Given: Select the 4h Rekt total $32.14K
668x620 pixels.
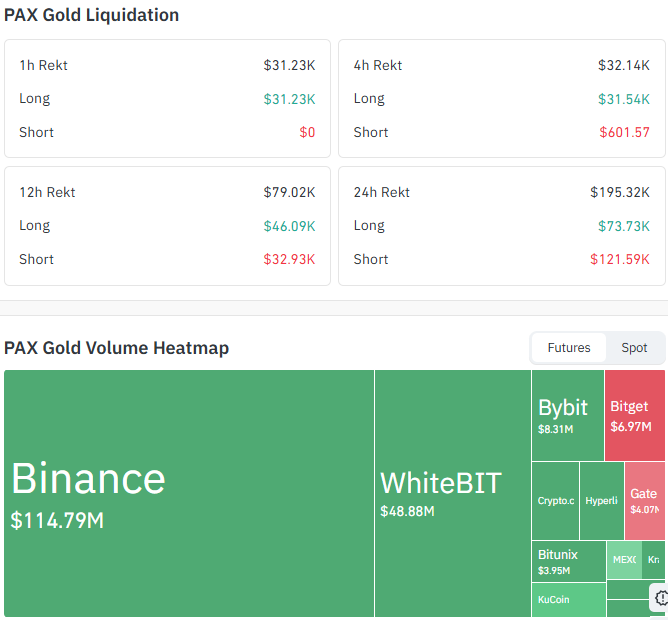Looking at the screenshot, I should pyautogui.click(x=624, y=65).
